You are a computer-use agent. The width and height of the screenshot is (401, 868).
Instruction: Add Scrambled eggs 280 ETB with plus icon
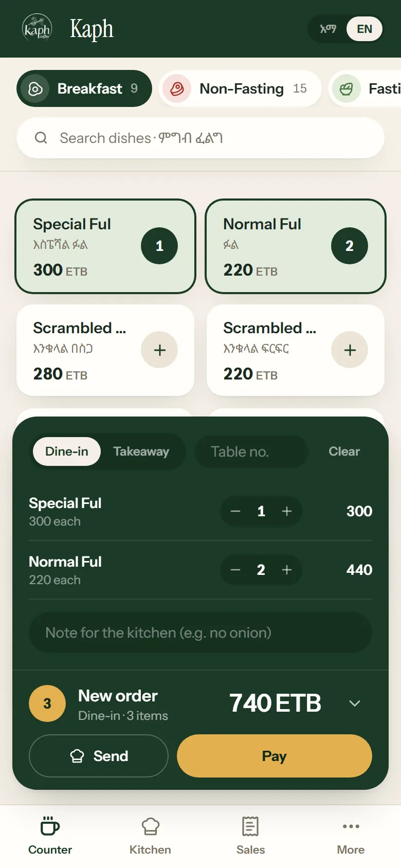[x=159, y=350]
